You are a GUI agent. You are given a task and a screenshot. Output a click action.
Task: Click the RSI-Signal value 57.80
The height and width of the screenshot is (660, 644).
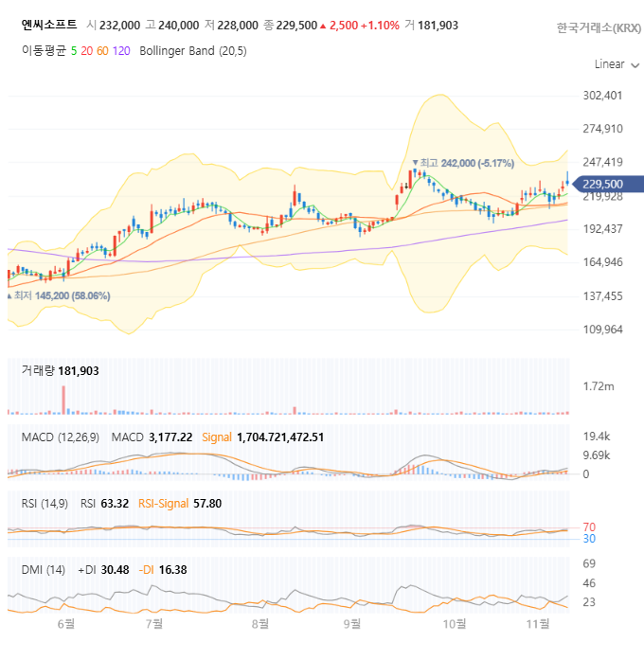click(x=207, y=504)
